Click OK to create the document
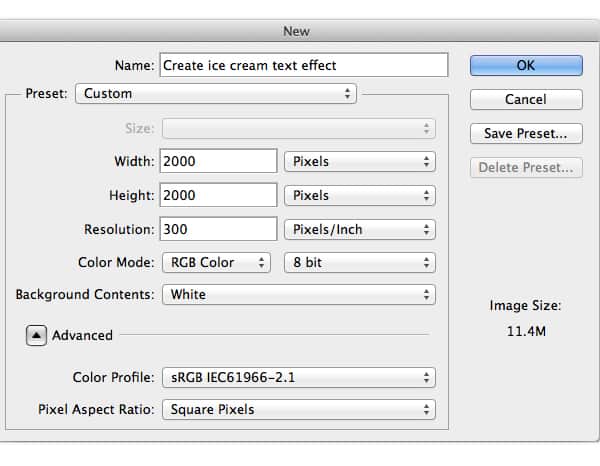 [x=526, y=65]
